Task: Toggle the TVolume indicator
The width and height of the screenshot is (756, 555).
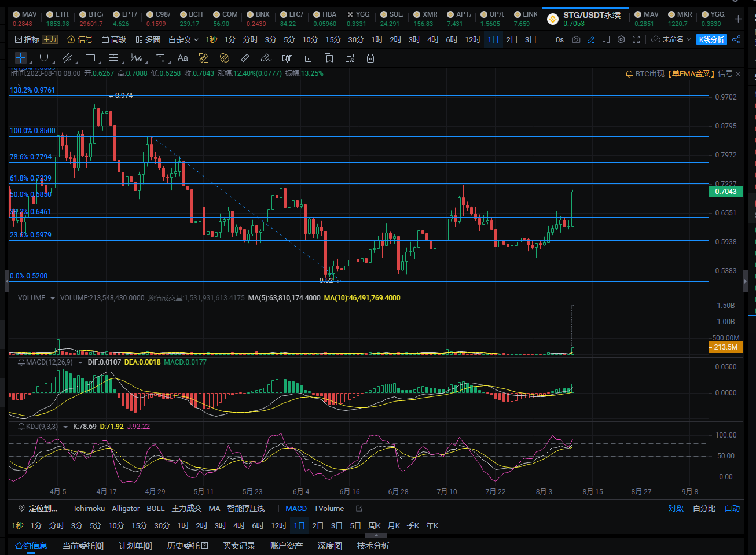Action: [x=329, y=509]
